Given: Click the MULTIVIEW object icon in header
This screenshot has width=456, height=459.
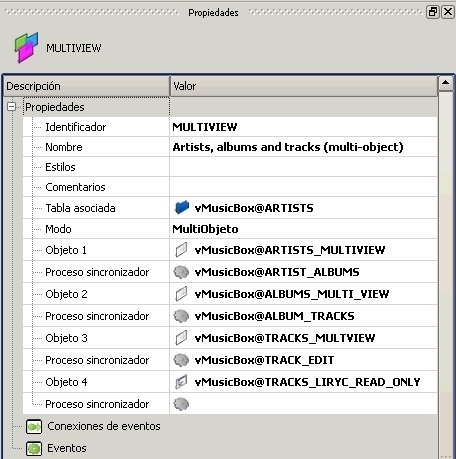Looking at the screenshot, I should [26, 47].
